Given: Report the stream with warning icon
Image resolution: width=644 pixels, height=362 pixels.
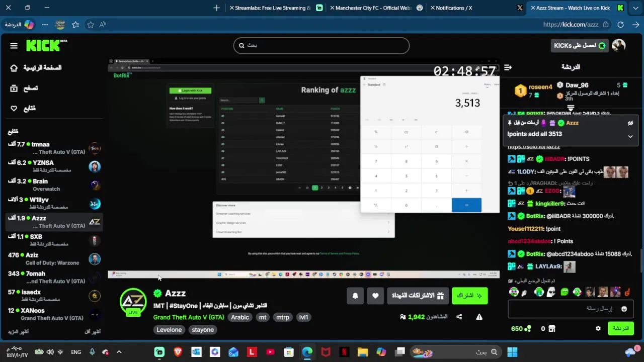Looking at the screenshot, I should [x=479, y=317].
